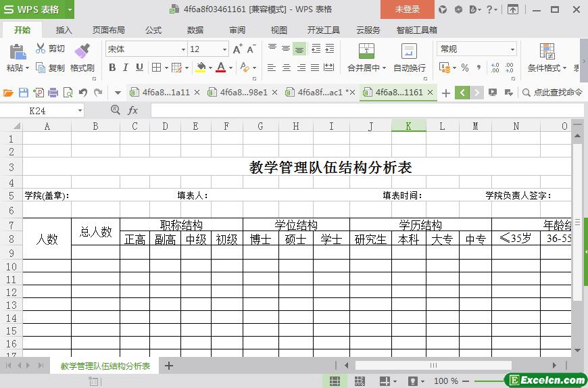Click the Redo arrow
588x388 pixels.
coord(98,93)
